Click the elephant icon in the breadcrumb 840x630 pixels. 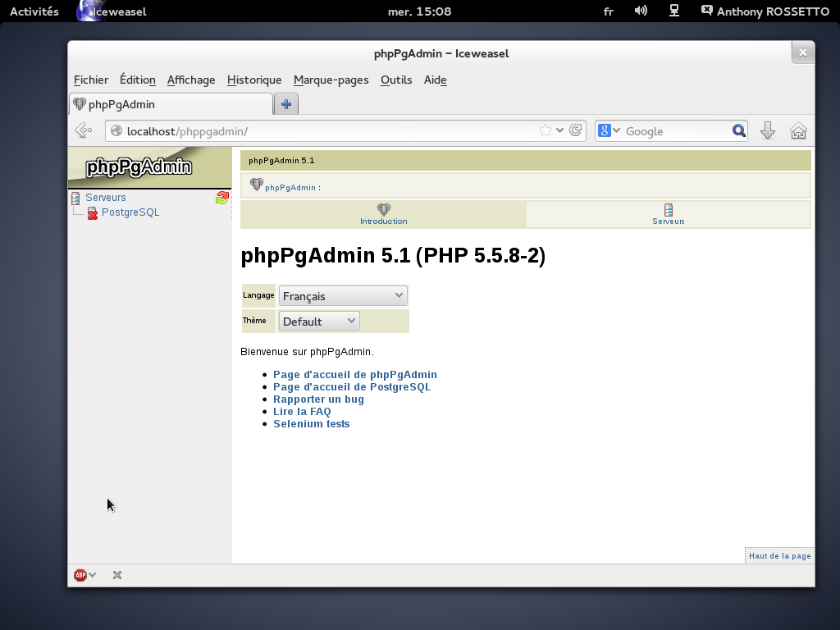pos(257,185)
